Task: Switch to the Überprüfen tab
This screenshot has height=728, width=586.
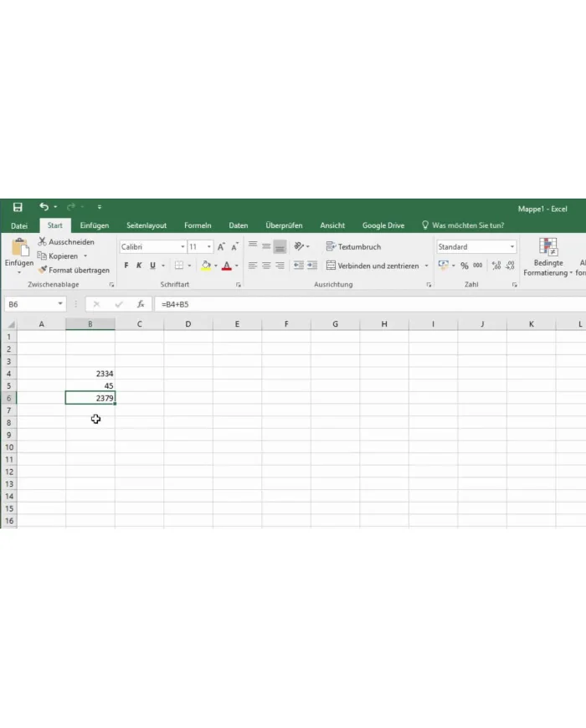Action: [284, 225]
